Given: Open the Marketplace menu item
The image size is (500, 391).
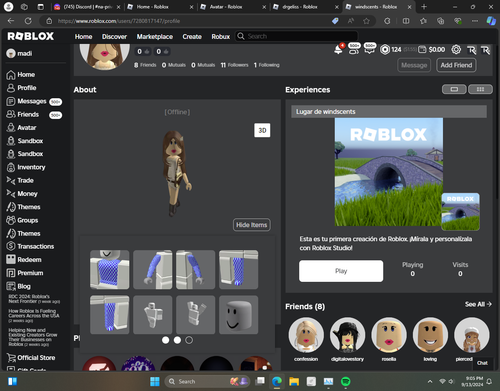Looking at the screenshot, I should click(x=155, y=37).
